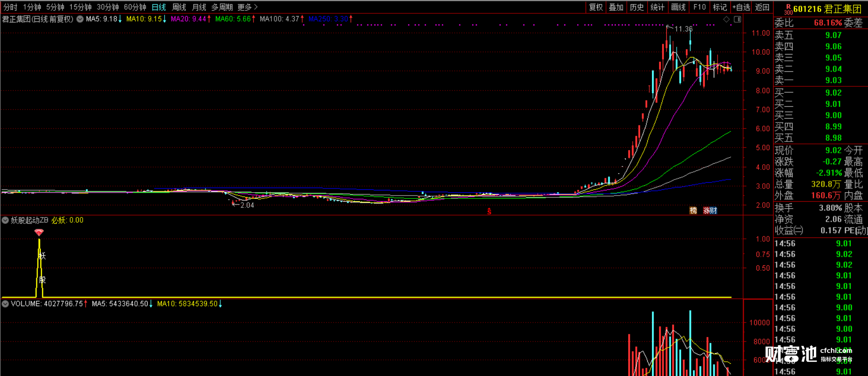Click the 外盘 160.6万 value
Image resolution: width=868 pixels, height=376 pixels.
(x=827, y=196)
